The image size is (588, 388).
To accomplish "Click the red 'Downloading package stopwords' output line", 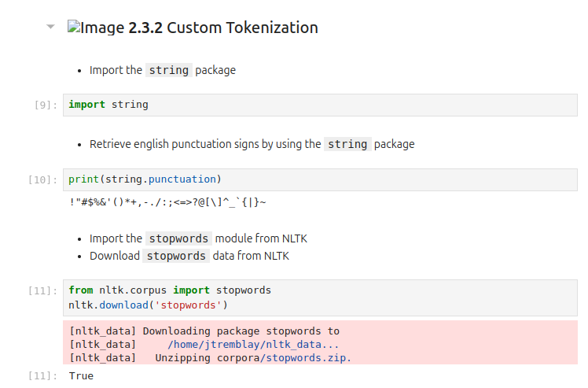I will pos(204,331).
